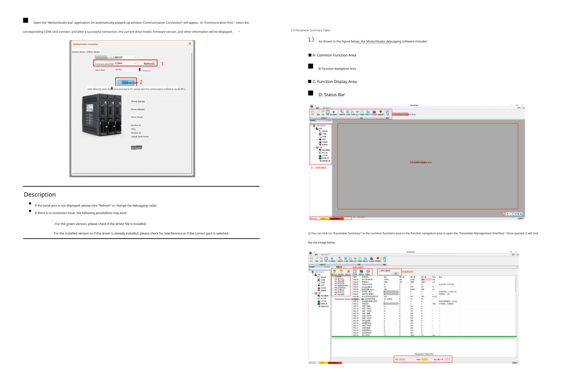This screenshot has width=561, height=392.
Task: Click blue drive reset icon in upper toolbar
Action: tap(334, 112)
